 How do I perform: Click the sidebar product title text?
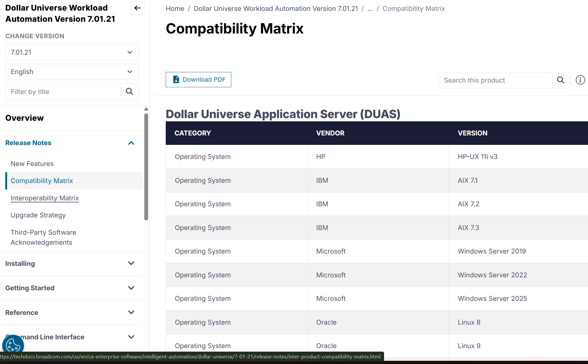60,13
